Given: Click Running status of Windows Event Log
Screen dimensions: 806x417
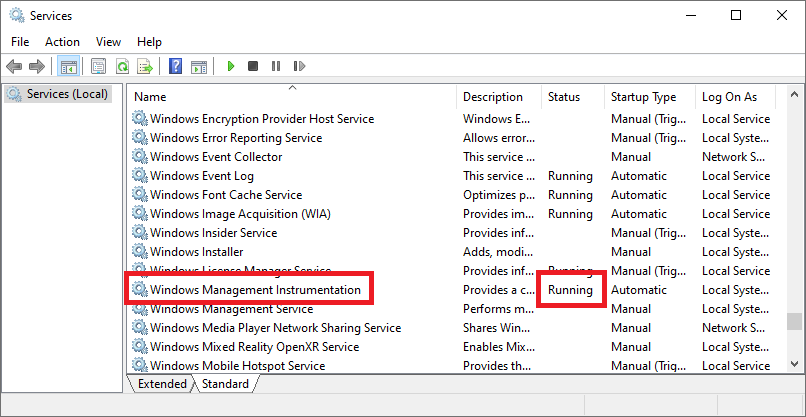Looking at the screenshot, I should tap(570, 176).
